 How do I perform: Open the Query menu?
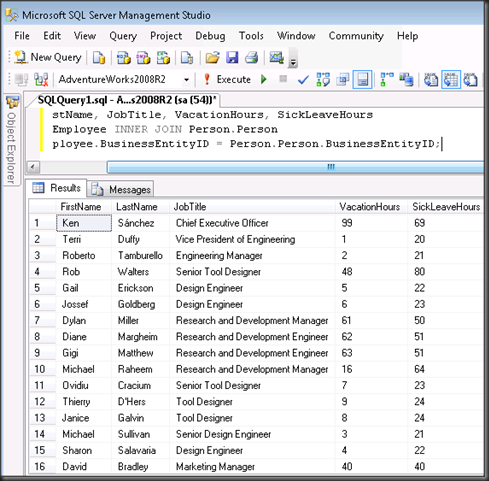pyautogui.click(x=123, y=36)
